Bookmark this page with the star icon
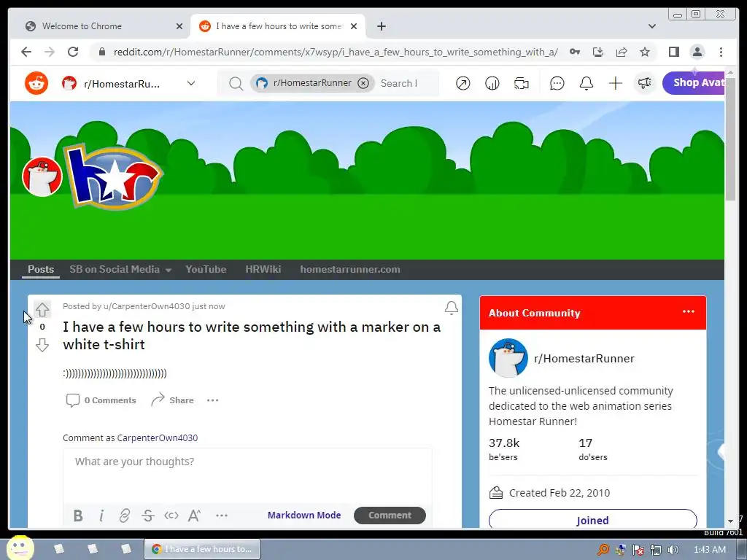747x560 pixels. click(645, 52)
